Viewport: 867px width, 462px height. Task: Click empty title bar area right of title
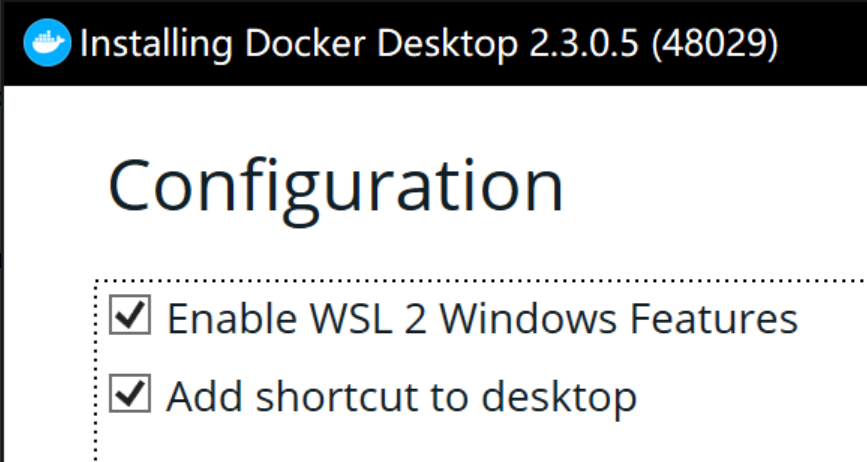(824, 44)
